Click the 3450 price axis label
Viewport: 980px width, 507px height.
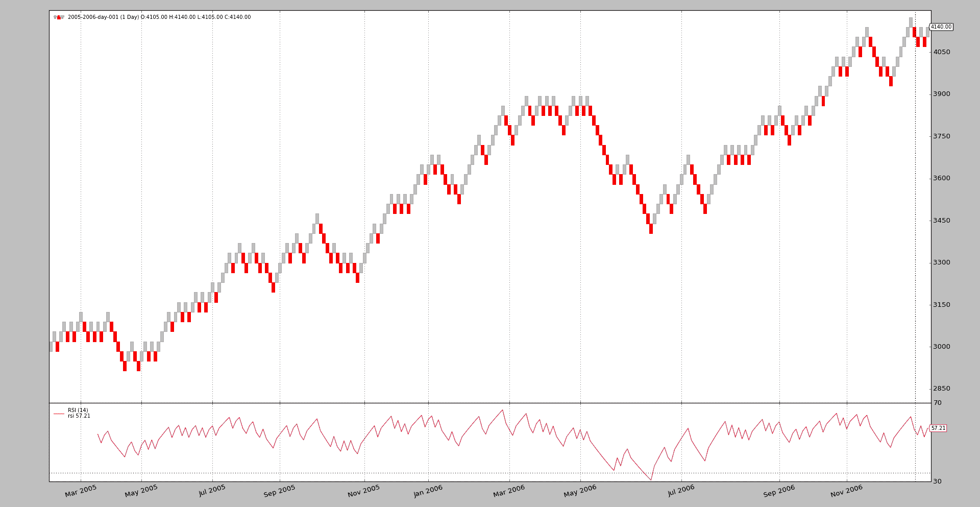[x=942, y=221]
